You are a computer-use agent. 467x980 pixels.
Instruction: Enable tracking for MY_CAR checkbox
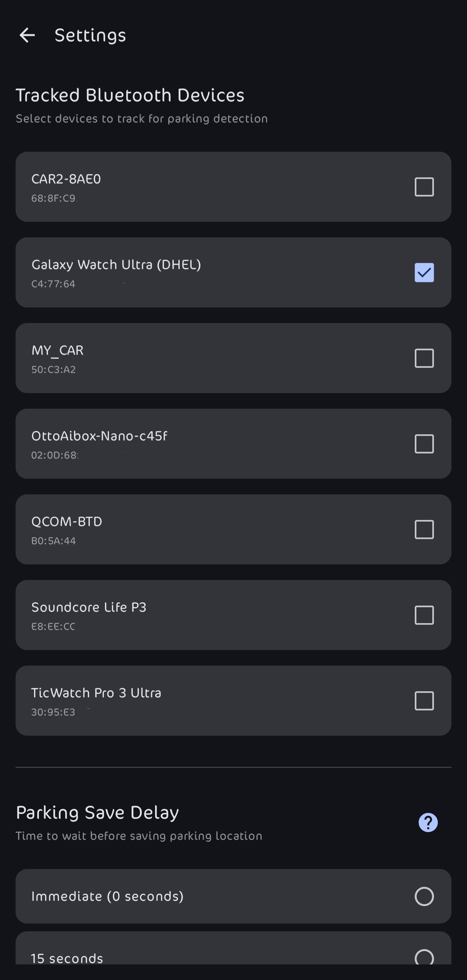pos(424,358)
